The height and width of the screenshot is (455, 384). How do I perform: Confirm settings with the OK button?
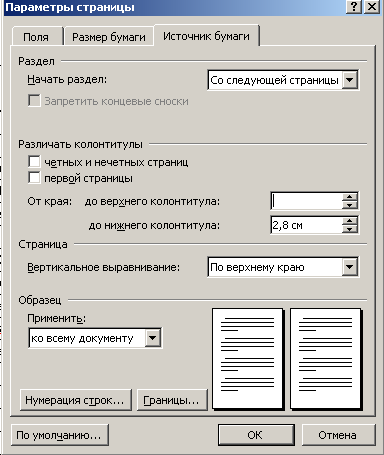click(x=256, y=435)
